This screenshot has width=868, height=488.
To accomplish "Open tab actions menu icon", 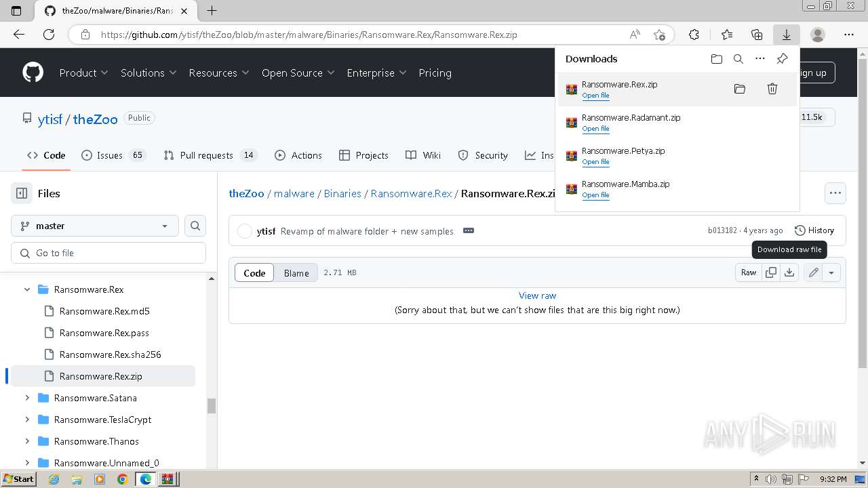I will pos(17,10).
